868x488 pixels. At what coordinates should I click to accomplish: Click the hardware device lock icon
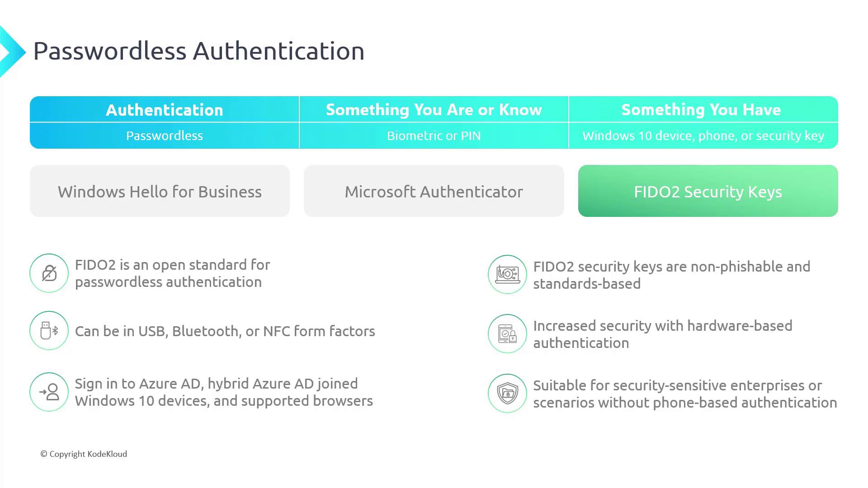507,334
